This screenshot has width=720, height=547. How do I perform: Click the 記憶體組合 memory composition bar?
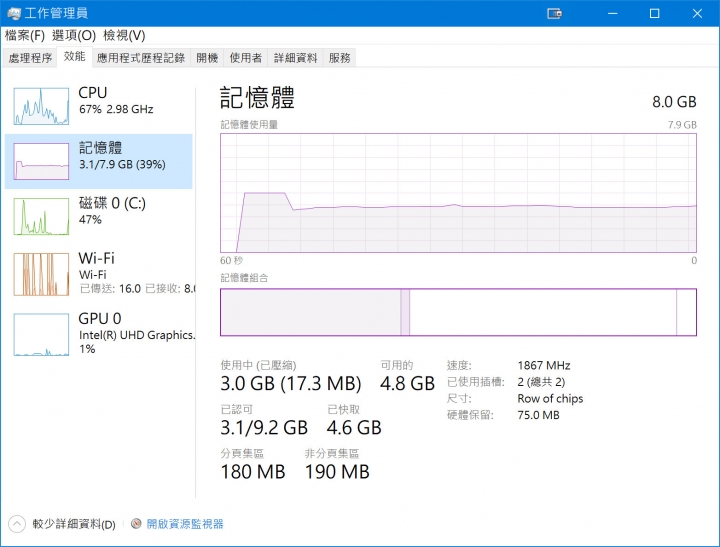(x=458, y=312)
